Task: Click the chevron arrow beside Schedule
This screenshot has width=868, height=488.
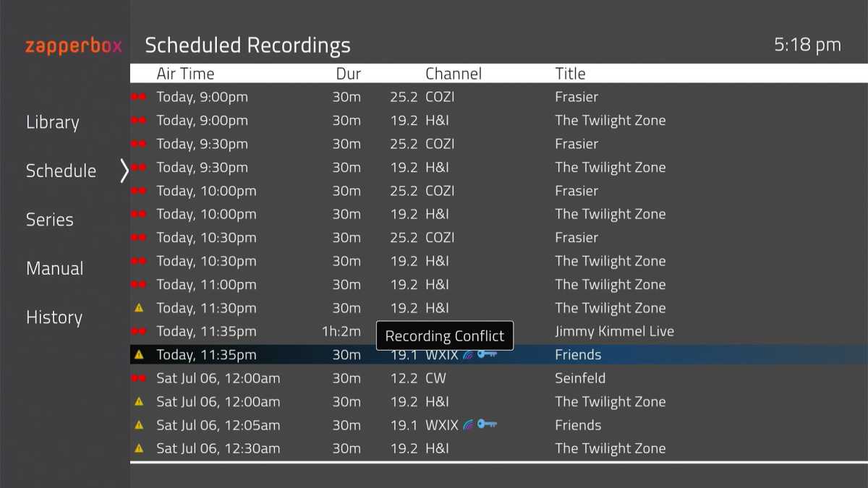Action: 124,171
